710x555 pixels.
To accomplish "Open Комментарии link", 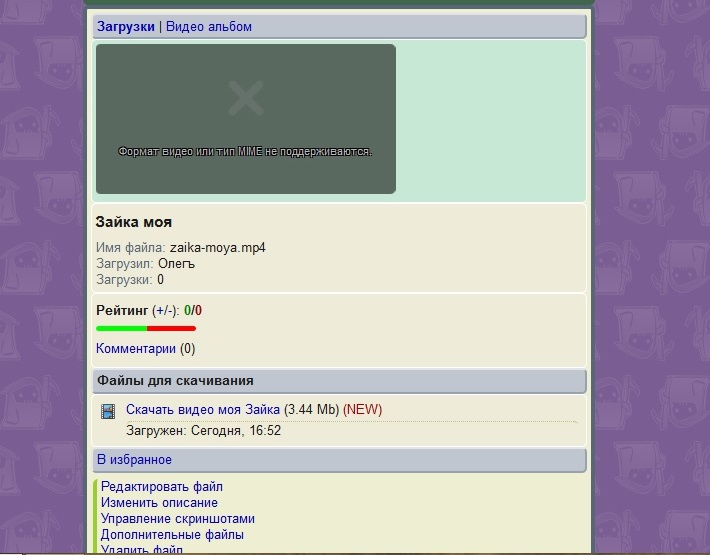I will pyautogui.click(x=136, y=349).
